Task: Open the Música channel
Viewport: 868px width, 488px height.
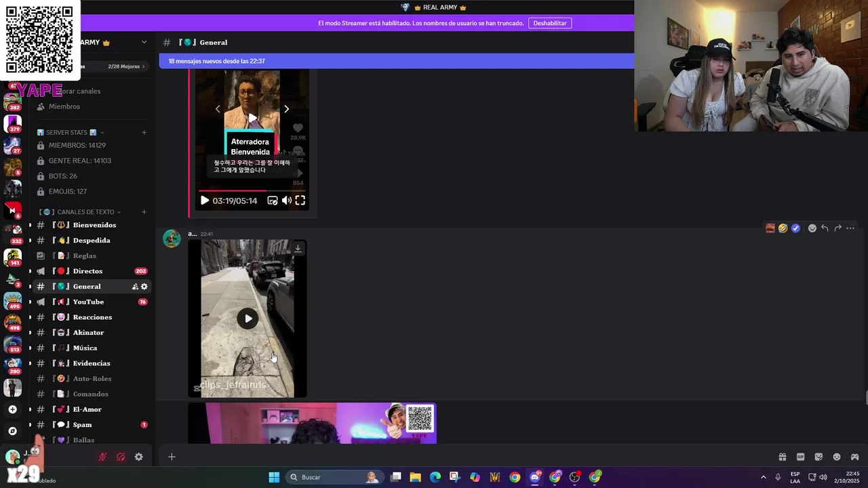Action: [x=92, y=348]
